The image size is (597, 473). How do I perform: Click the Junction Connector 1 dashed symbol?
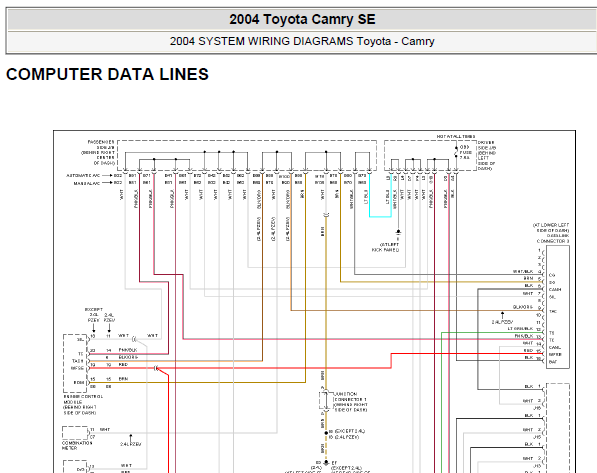point(325,400)
